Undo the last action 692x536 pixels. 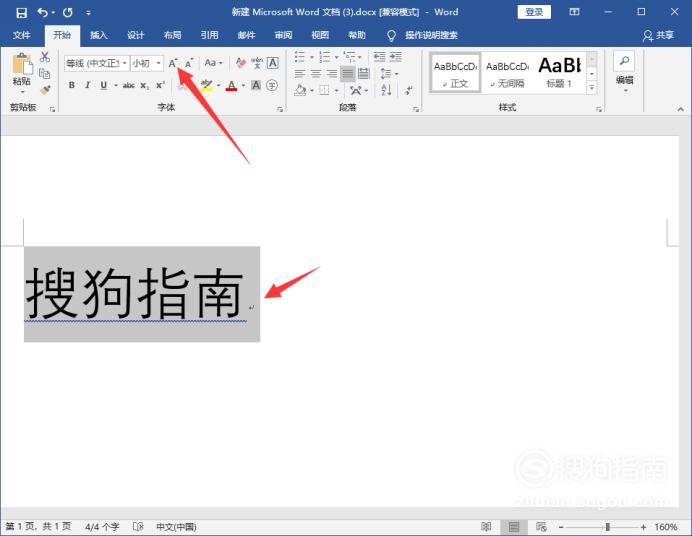coord(42,12)
